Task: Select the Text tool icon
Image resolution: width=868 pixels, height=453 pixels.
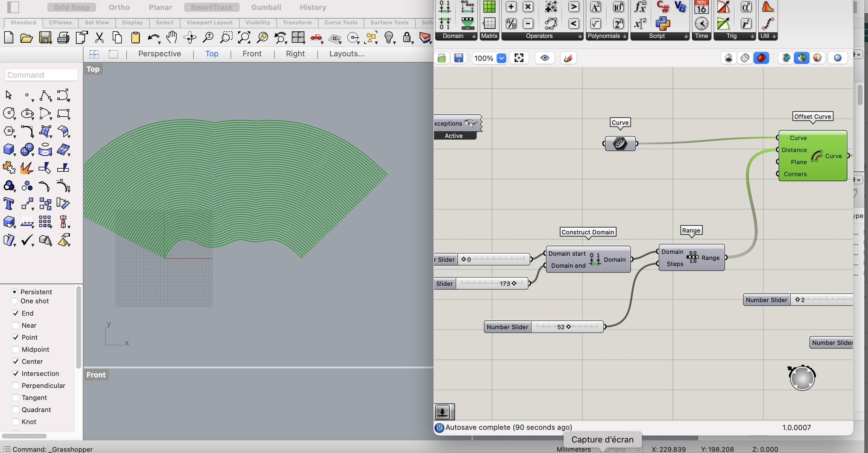Action: click(9, 204)
